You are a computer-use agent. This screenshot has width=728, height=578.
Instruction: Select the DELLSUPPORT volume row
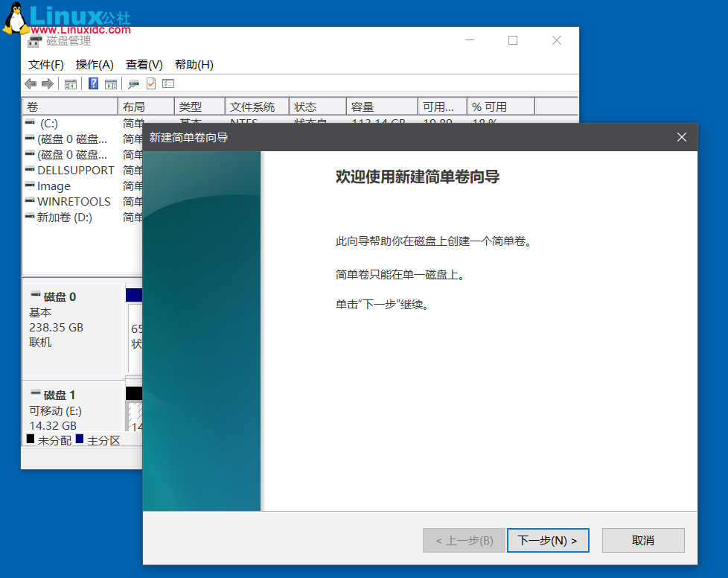tap(83, 171)
